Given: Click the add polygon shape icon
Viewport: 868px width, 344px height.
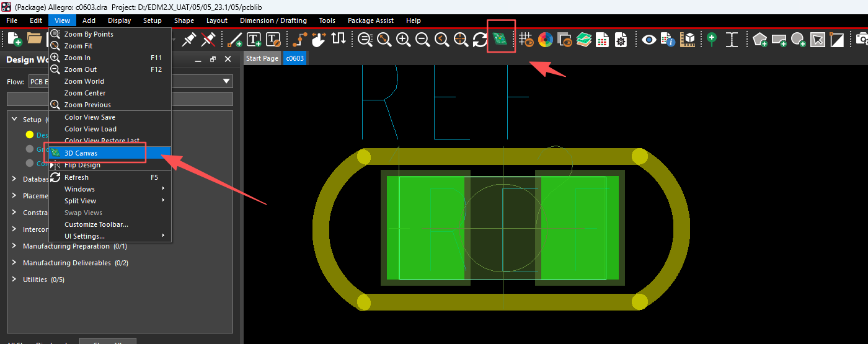Looking at the screenshot, I should click(x=760, y=40).
